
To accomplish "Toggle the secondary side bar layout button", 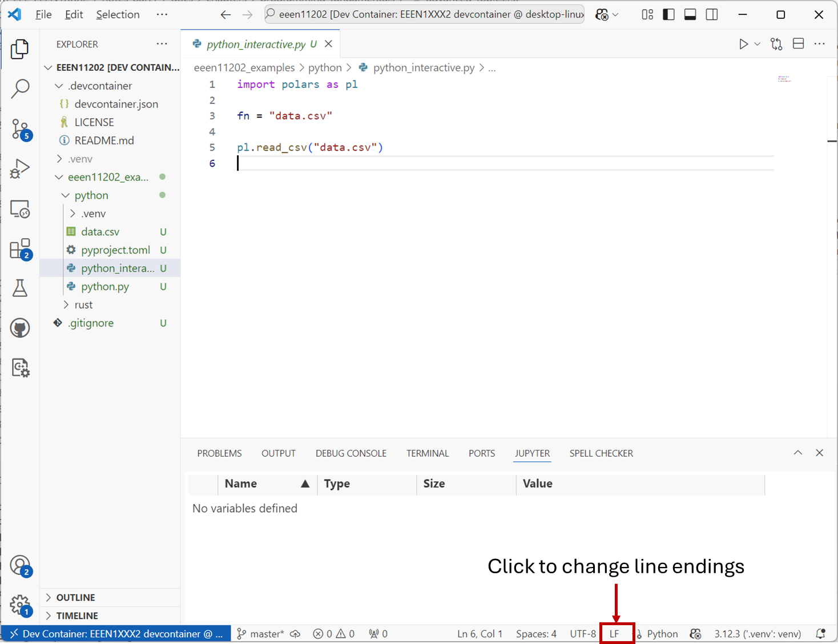I will (712, 14).
